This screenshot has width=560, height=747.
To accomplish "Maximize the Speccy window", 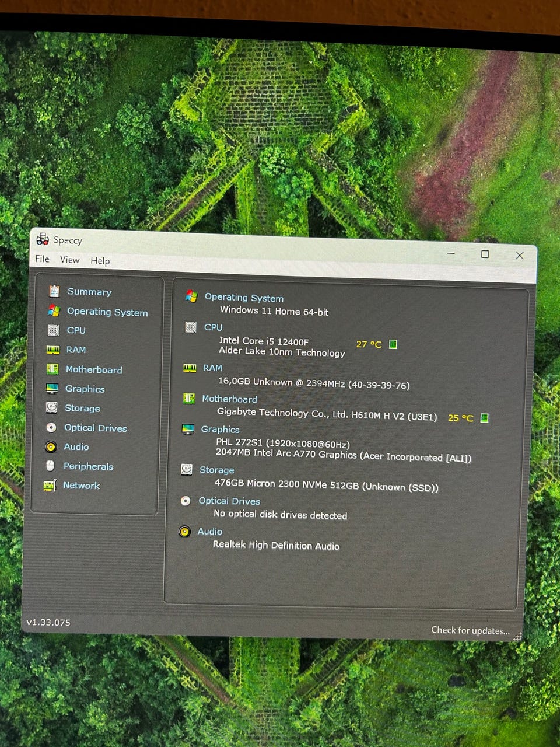I will pyautogui.click(x=485, y=254).
